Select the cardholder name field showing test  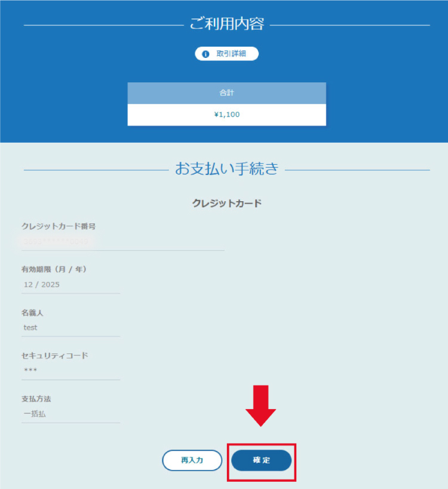pyautogui.click(x=71, y=328)
